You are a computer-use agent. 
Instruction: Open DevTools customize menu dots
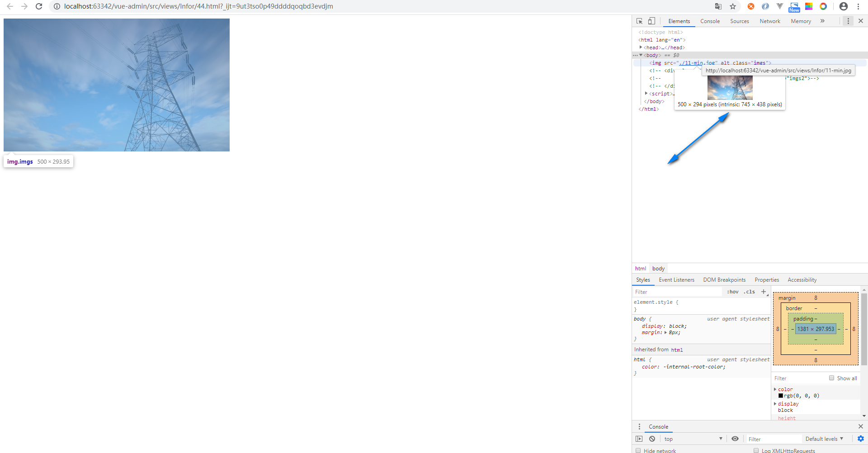click(x=848, y=21)
